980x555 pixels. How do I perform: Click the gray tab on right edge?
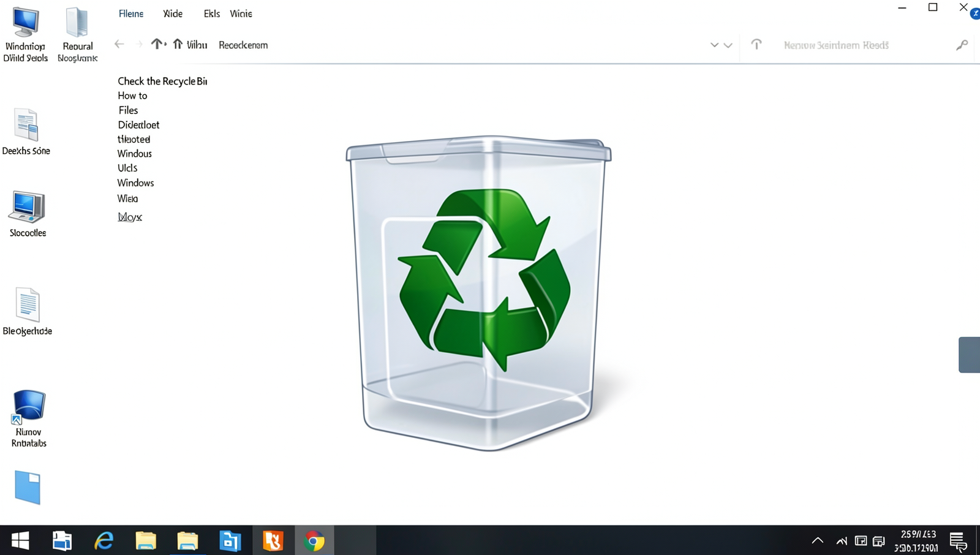coord(969,355)
